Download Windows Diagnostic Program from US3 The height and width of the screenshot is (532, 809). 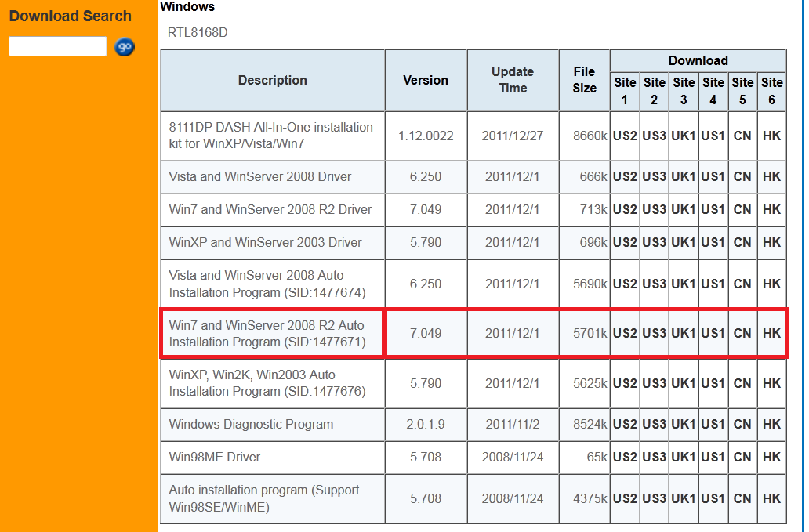[655, 424]
